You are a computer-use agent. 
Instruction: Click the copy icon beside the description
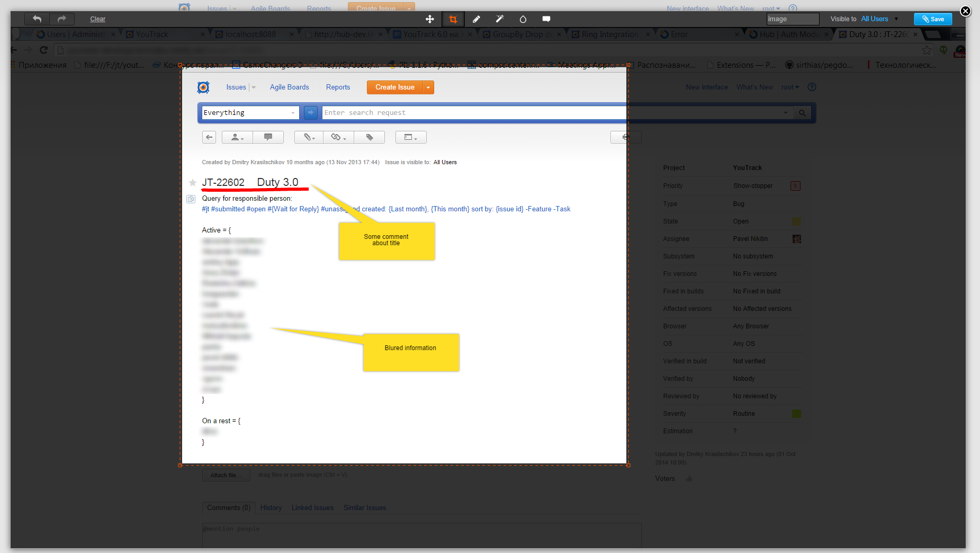click(x=191, y=199)
